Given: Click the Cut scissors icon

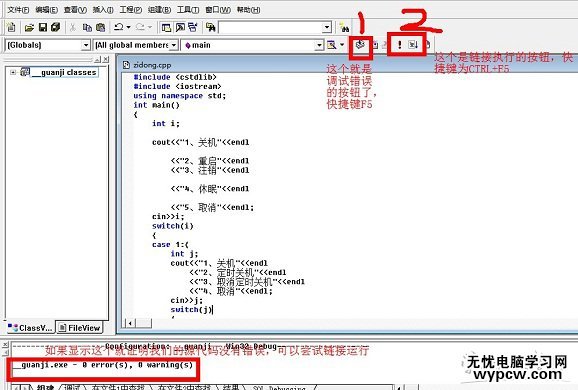Looking at the screenshot, I should tap(73, 27).
